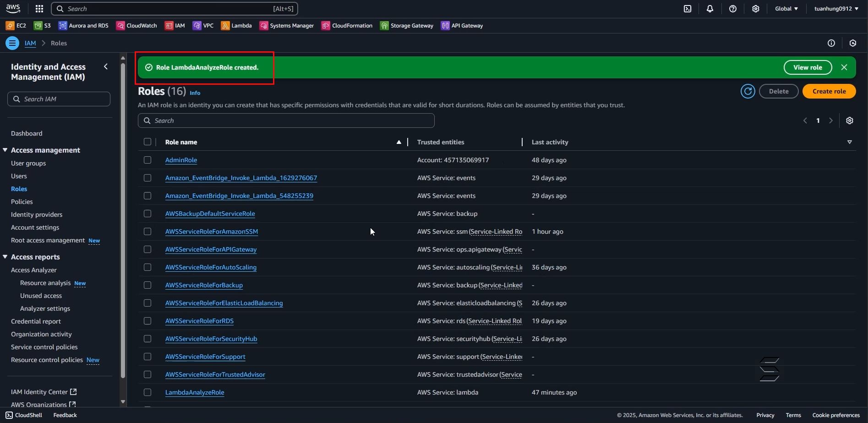The width and height of the screenshot is (868, 423).
Task: Check AWSServiceRoleForAPIGateway checkbox
Action: pos(147,249)
